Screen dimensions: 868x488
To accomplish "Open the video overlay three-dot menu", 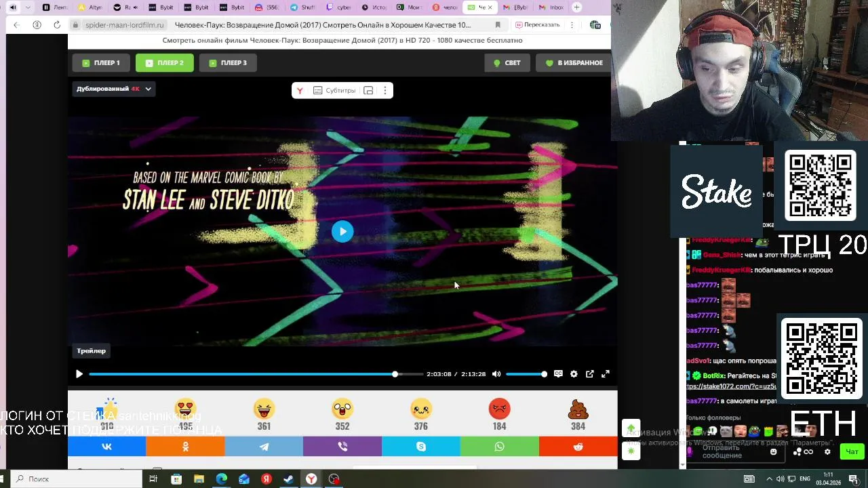I will click(x=385, y=90).
